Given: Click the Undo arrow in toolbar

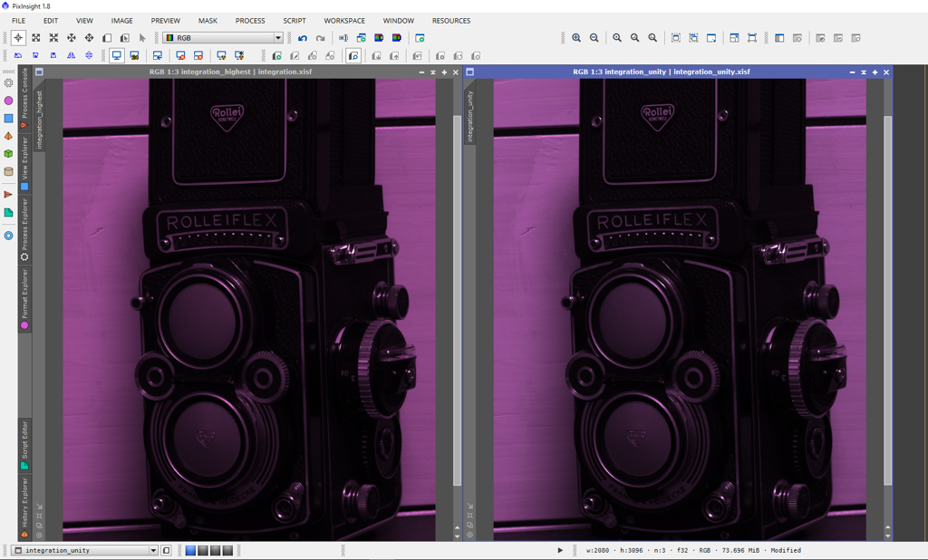Looking at the screenshot, I should click(x=303, y=38).
